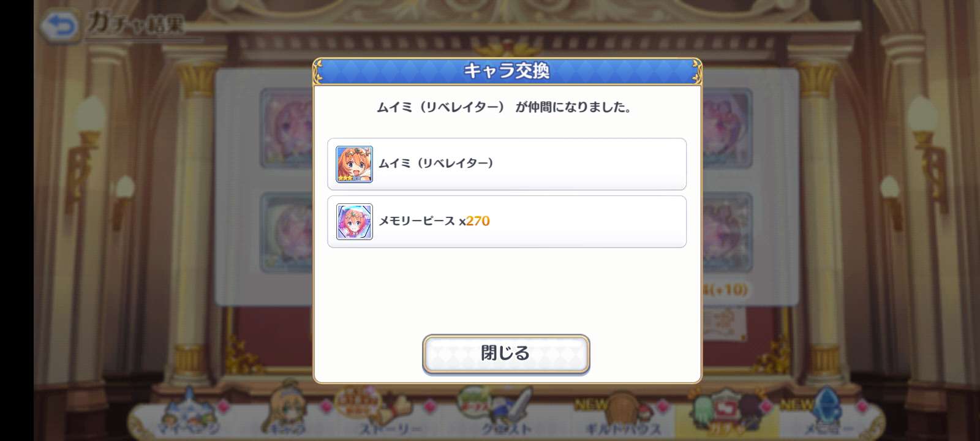
Task: Tap the lower-right gacha result card
Action: [x=727, y=232]
